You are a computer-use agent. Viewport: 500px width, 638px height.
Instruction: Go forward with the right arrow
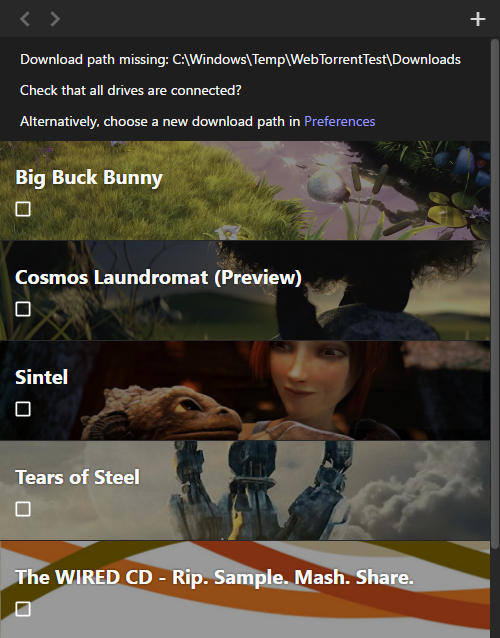point(55,19)
